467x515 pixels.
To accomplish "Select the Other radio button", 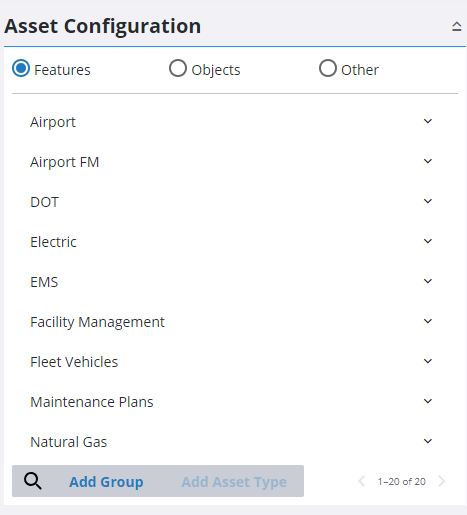I will point(328,68).
